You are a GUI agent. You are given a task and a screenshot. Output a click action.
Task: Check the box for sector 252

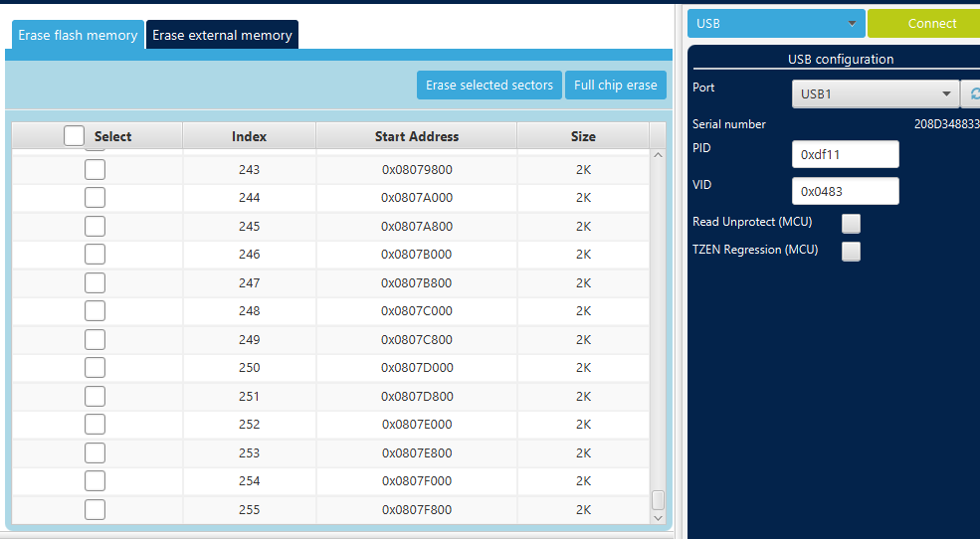(x=95, y=425)
